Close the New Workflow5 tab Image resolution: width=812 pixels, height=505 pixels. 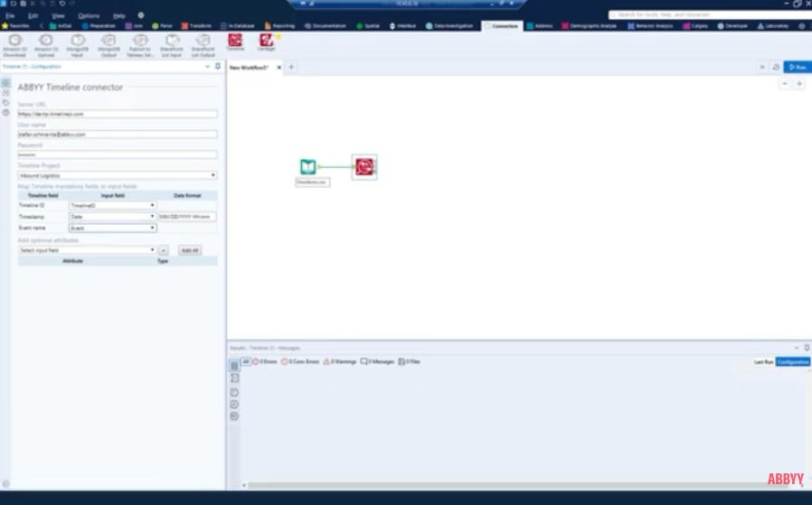(x=279, y=67)
